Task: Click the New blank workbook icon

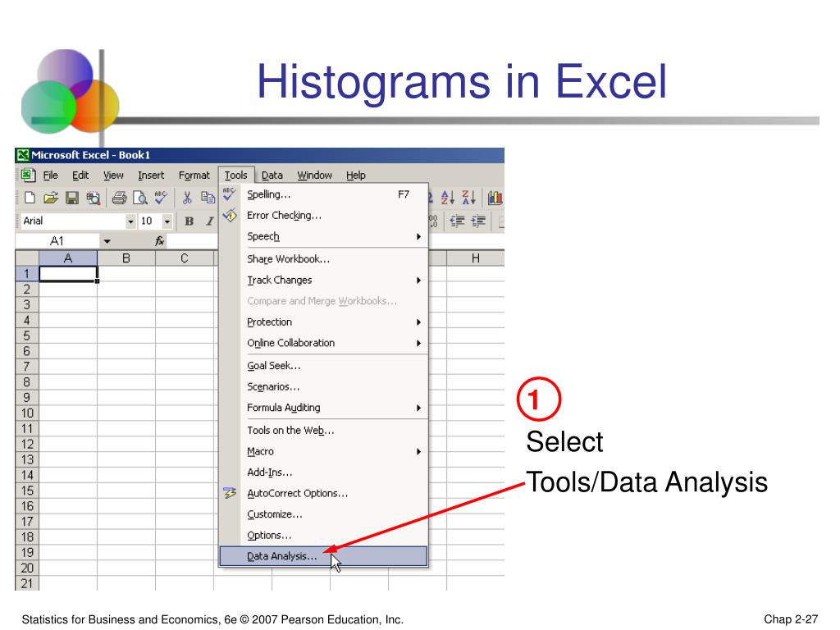Action: [x=30, y=198]
